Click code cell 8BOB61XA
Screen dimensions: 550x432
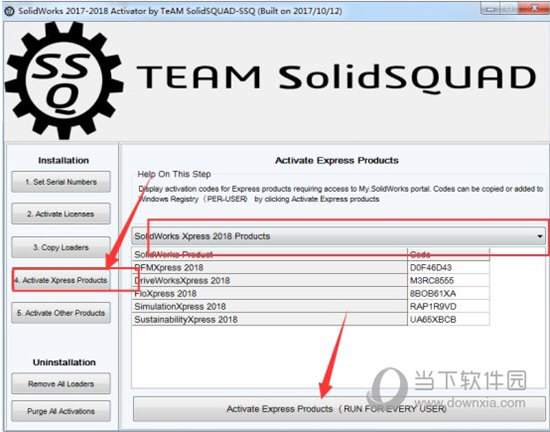(x=449, y=293)
